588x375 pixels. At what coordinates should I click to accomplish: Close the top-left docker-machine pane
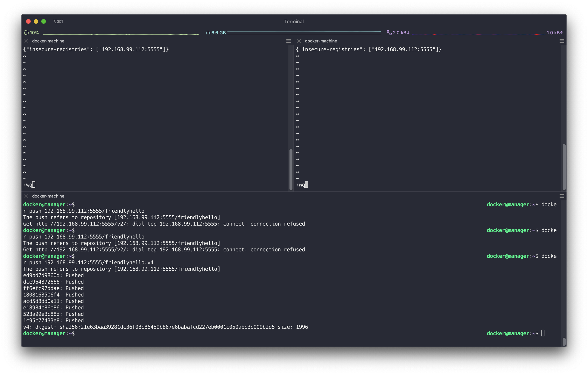pyautogui.click(x=26, y=41)
